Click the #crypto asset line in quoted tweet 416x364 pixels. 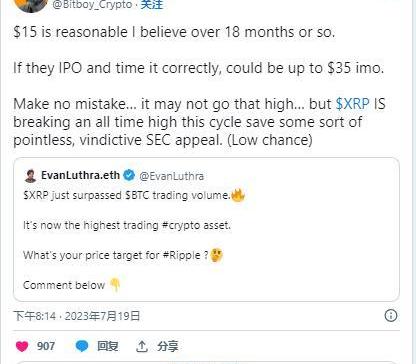click(127, 226)
